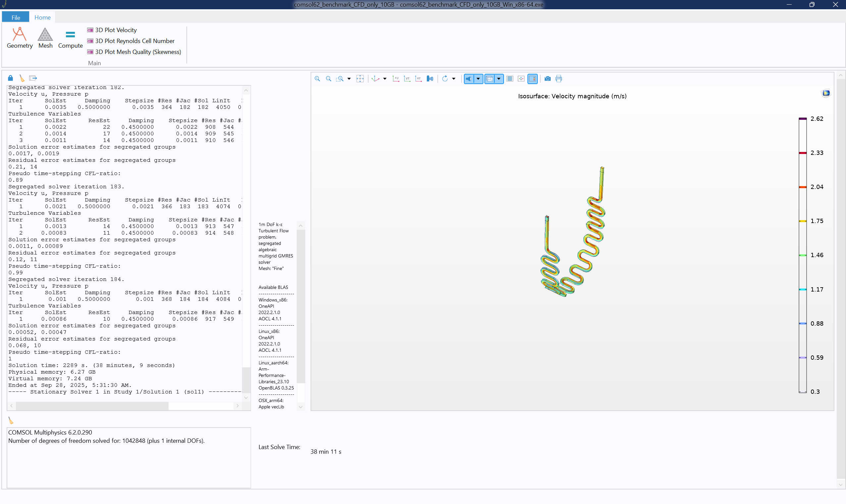Click the Zoom Out magnifier icon
846x504 pixels.
coord(328,79)
